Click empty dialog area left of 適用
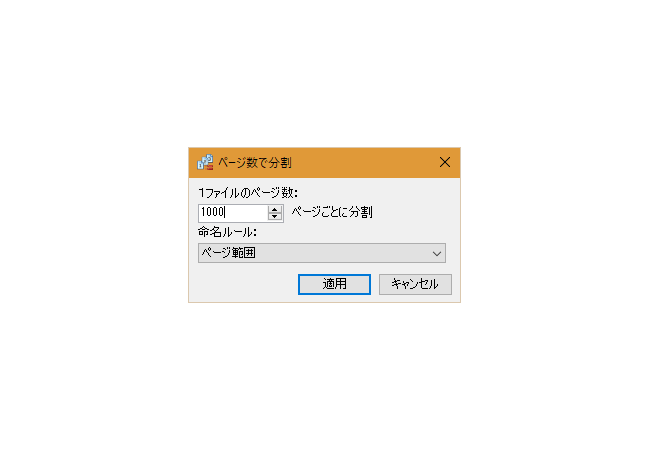Image resolution: width=650 pixels, height=450 pixels. (x=245, y=284)
